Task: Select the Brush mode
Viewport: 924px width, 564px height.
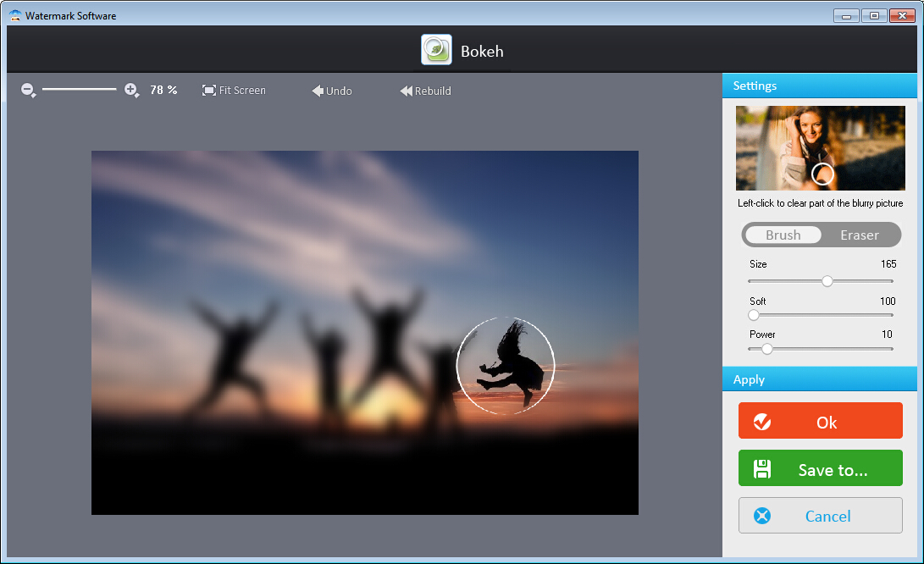Action: point(783,235)
